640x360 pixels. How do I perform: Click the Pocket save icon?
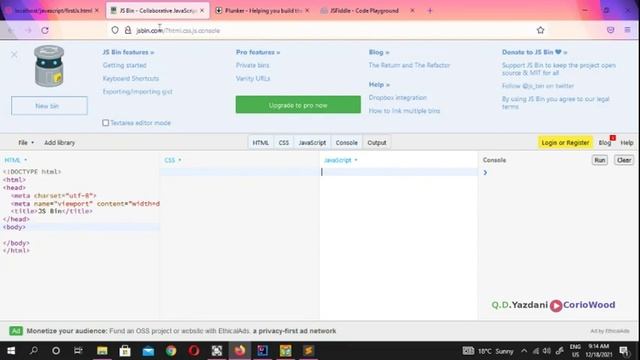(610, 30)
